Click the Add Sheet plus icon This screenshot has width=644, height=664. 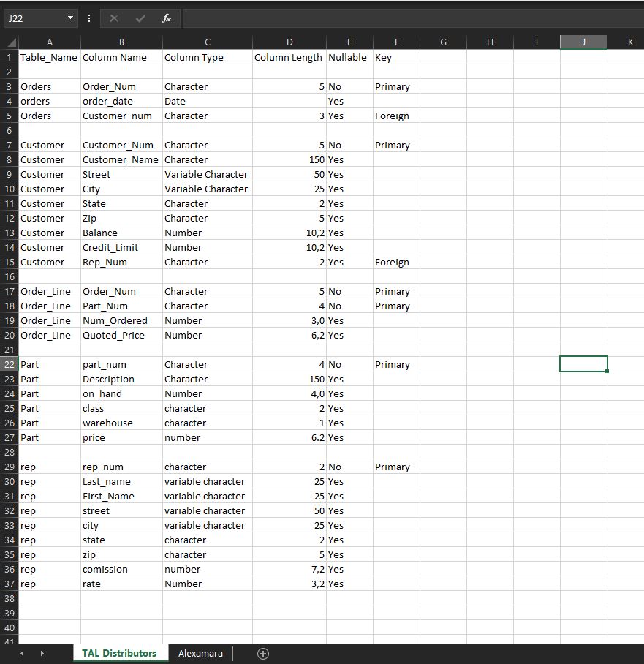pyautogui.click(x=262, y=653)
